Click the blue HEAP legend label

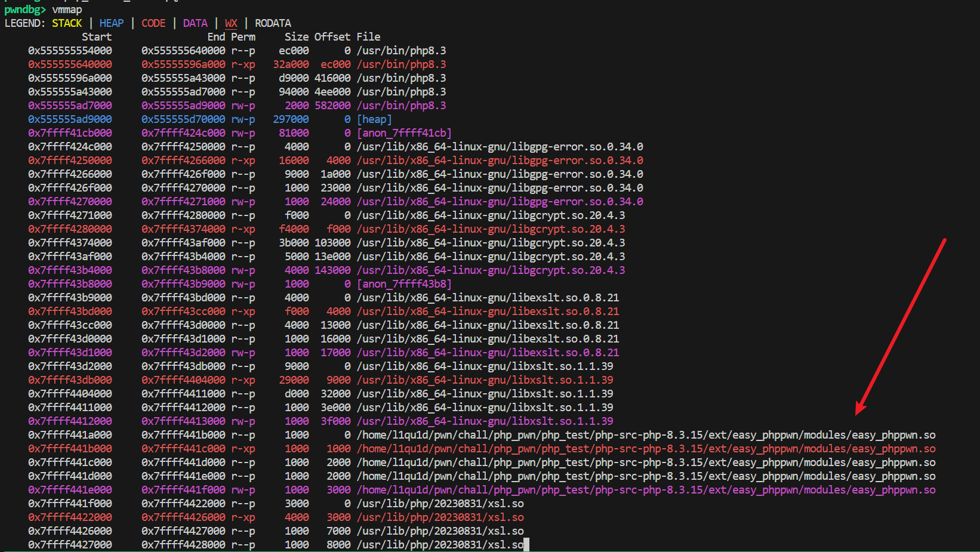click(112, 23)
